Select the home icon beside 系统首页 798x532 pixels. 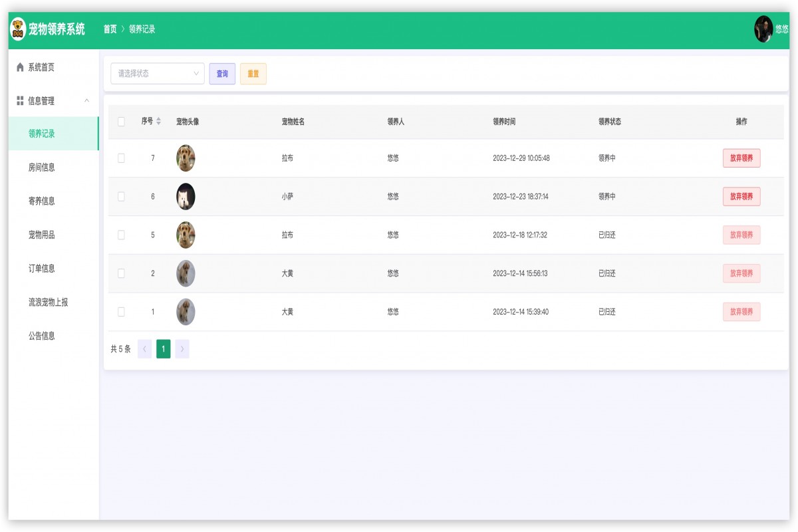(17, 66)
